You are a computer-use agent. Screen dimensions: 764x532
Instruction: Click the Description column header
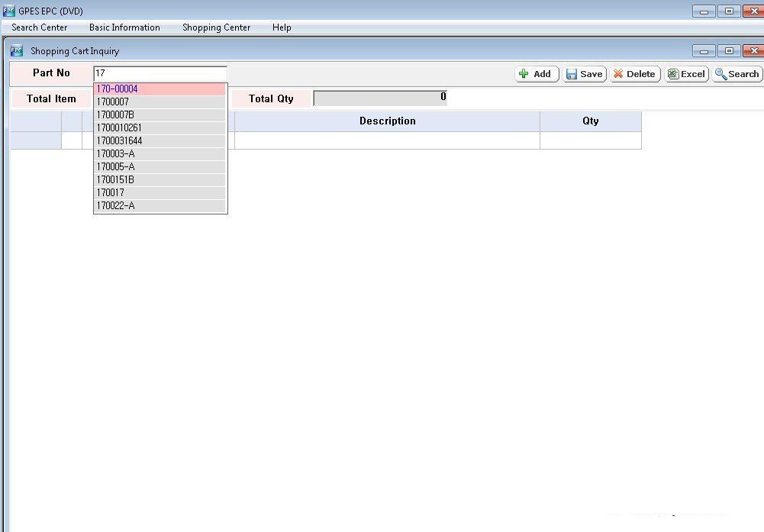click(387, 121)
